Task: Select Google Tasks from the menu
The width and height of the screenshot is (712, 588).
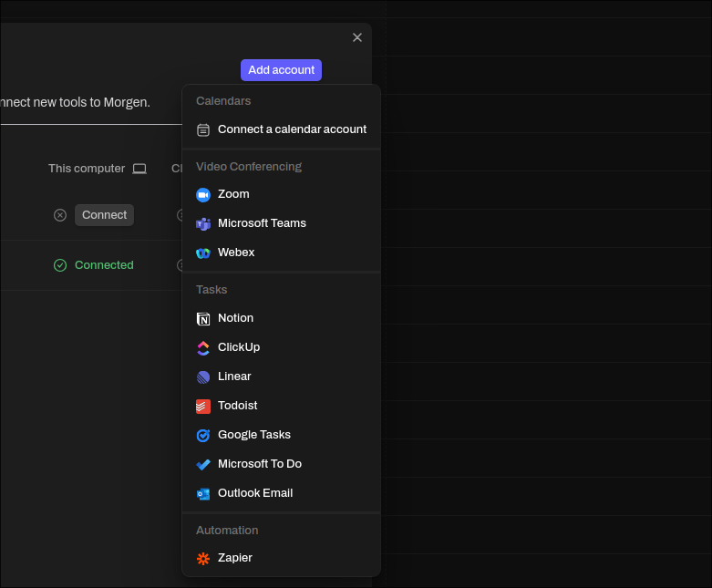Action: click(x=253, y=435)
